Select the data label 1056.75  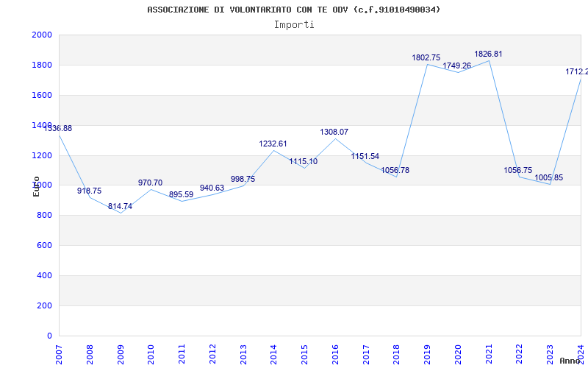pos(518,170)
